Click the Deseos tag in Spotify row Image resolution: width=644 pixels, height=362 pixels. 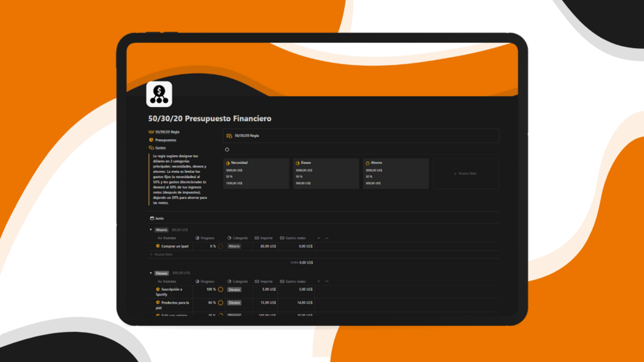pos(235,290)
